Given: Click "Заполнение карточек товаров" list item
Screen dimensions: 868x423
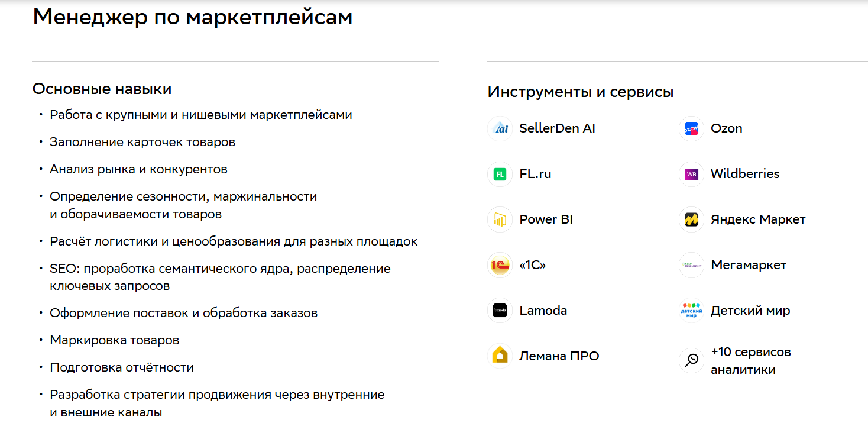Looking at the screenshot, I should 142,142.
